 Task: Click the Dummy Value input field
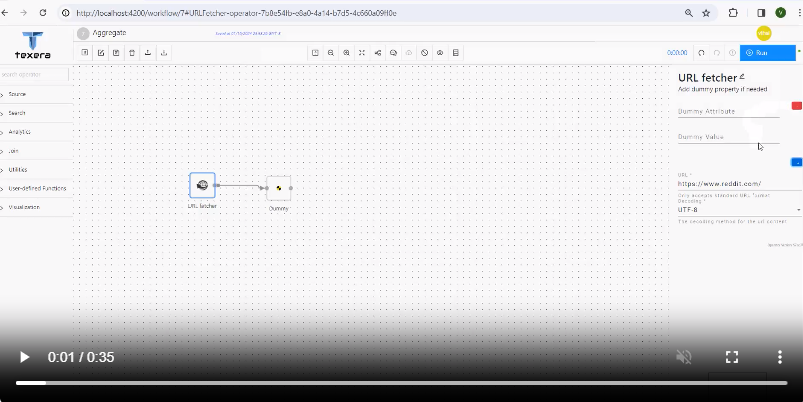coord(728,137)
